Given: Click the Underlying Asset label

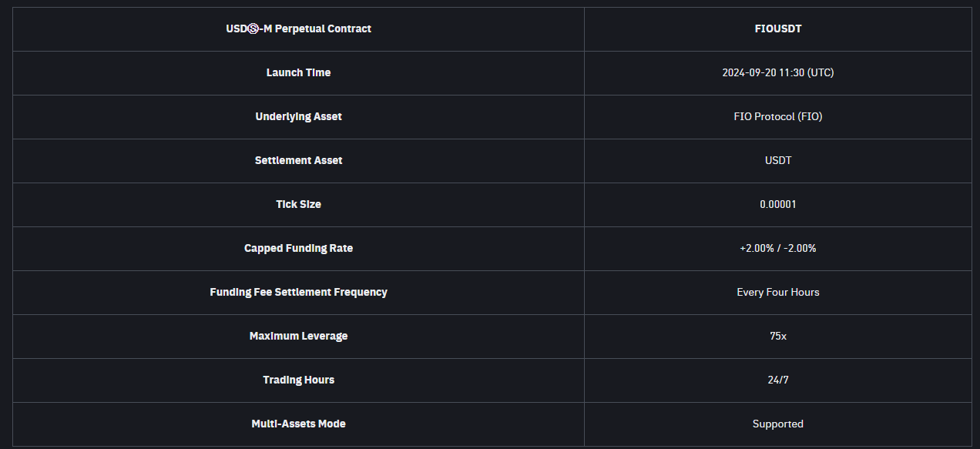Looking at the screenshot, I should pyautogui.click(x=298, y=117).
